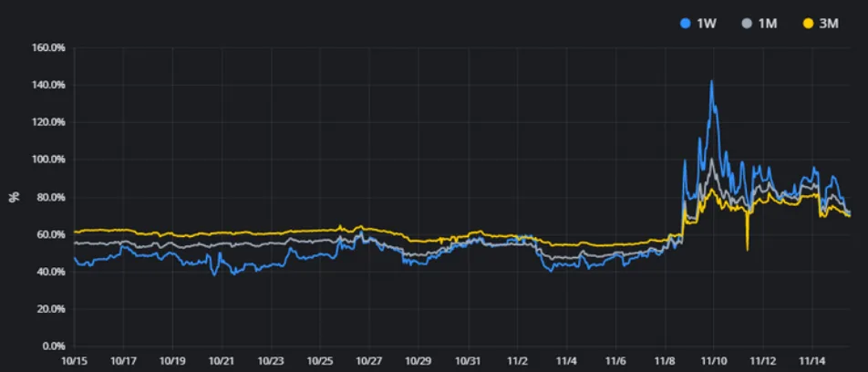
Task: Click the 11/14 date label
Action: pos(812,360)
